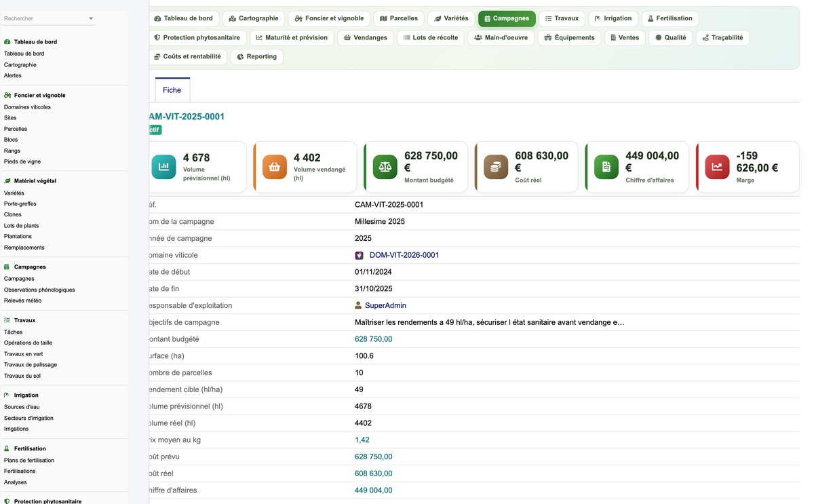Click the 608 630,00 Coût réel row value
The image size is (814, 504).
[374, 474]
